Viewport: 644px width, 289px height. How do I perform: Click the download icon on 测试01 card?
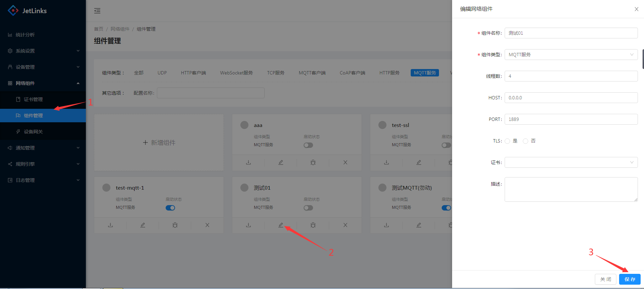coord(248,225)
